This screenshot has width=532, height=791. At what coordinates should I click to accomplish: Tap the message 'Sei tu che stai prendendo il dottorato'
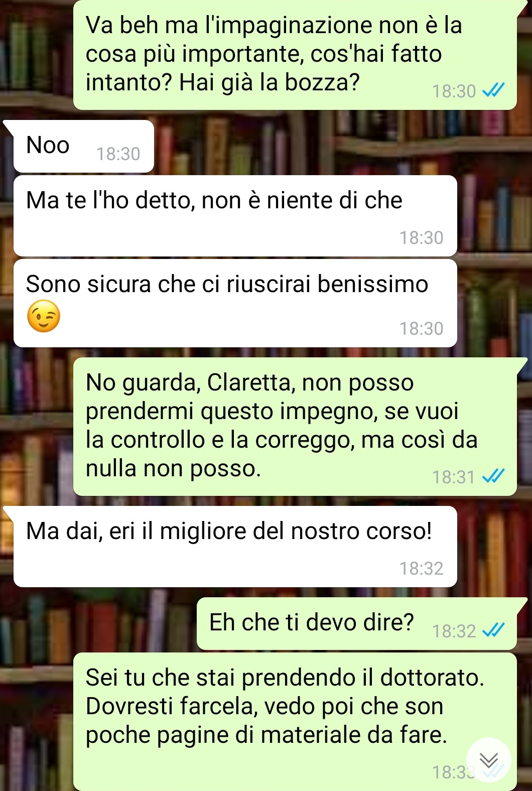(x=295, y=722)
